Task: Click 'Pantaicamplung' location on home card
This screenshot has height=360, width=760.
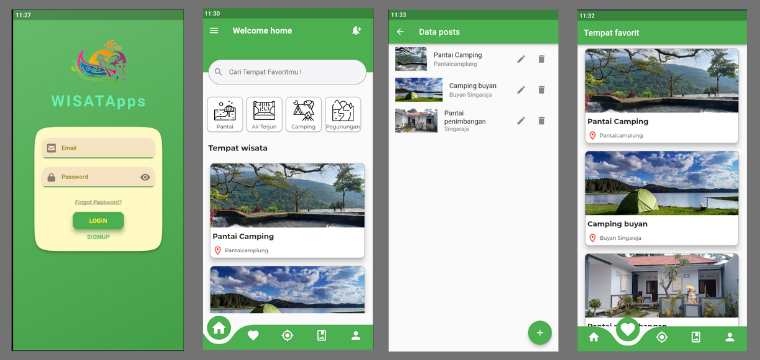Action: (x=246, y=250)
